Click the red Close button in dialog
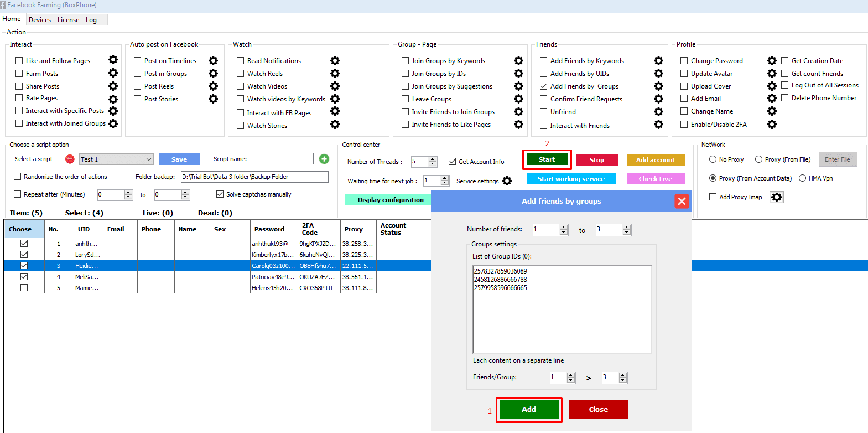The width and height of the screenshot is (868, 433). (x=599, y=410)
